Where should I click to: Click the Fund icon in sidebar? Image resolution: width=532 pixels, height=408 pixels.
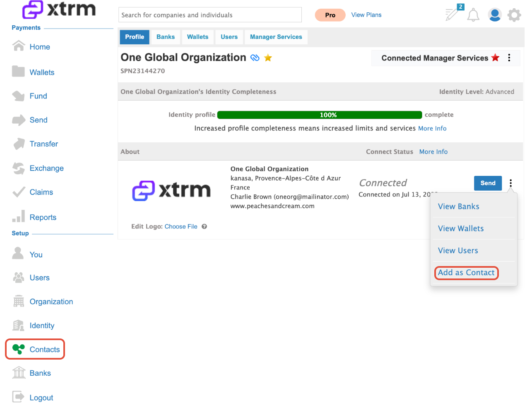click(19, 96)
